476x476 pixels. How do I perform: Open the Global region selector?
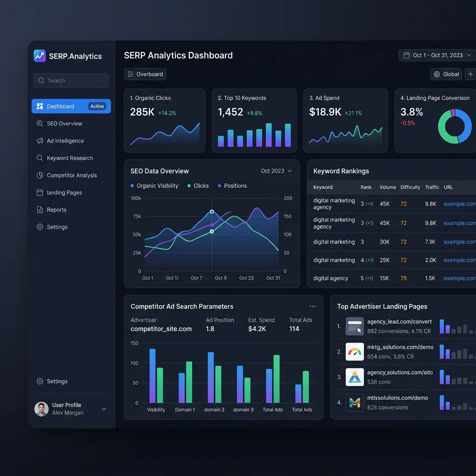446,74
